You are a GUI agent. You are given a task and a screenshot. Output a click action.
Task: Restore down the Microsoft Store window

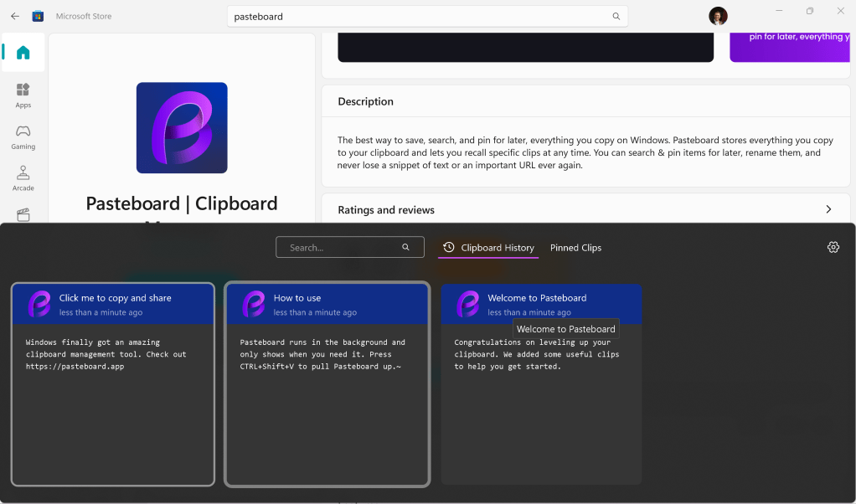[x=810, y=11]
